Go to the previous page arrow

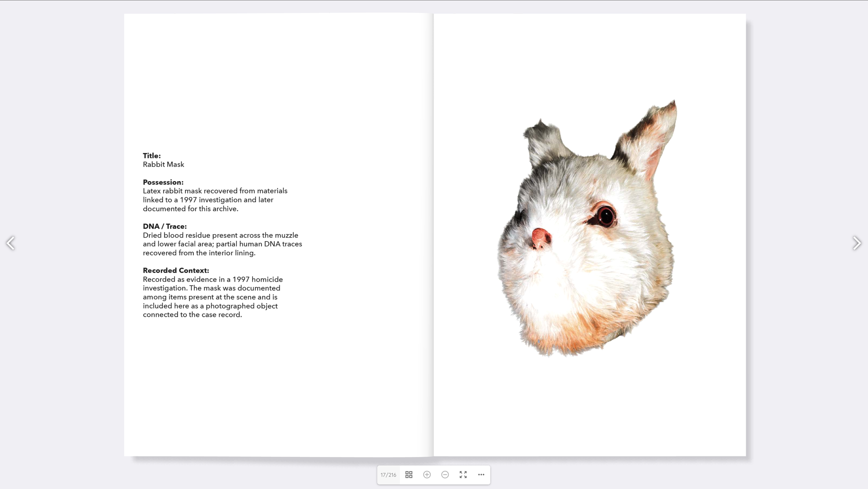click(x=11, y=243)
